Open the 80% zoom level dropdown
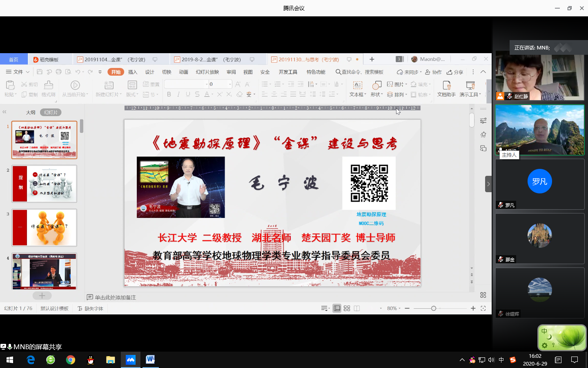 pyautogui.click(x=394, y=308)
